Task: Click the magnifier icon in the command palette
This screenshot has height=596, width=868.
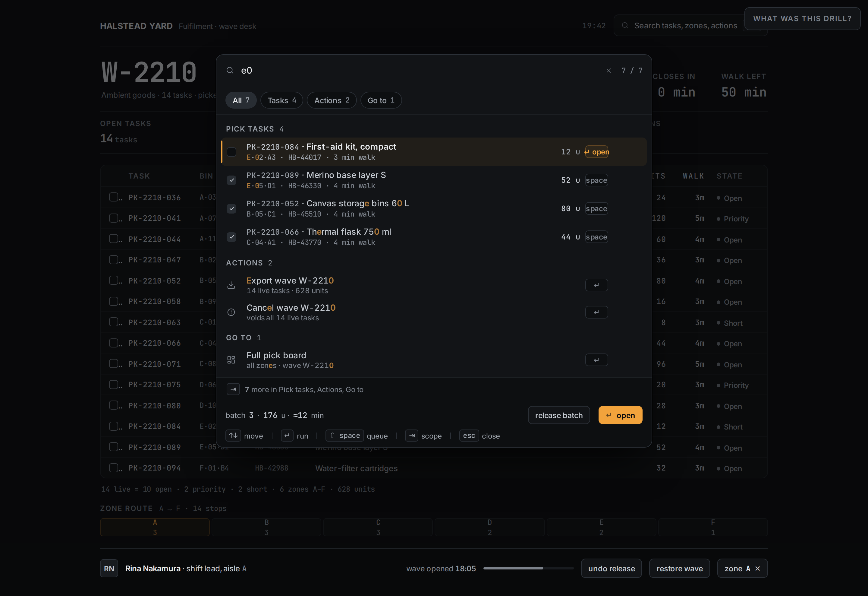Action: pyautogui.click(x=230, y=71)
